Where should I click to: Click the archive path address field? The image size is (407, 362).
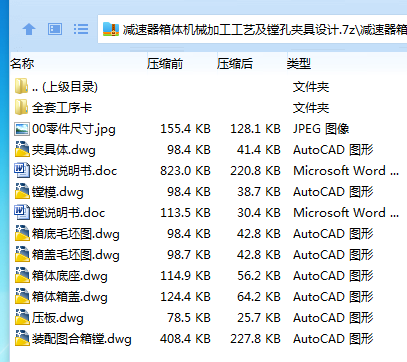coord(252,29)
